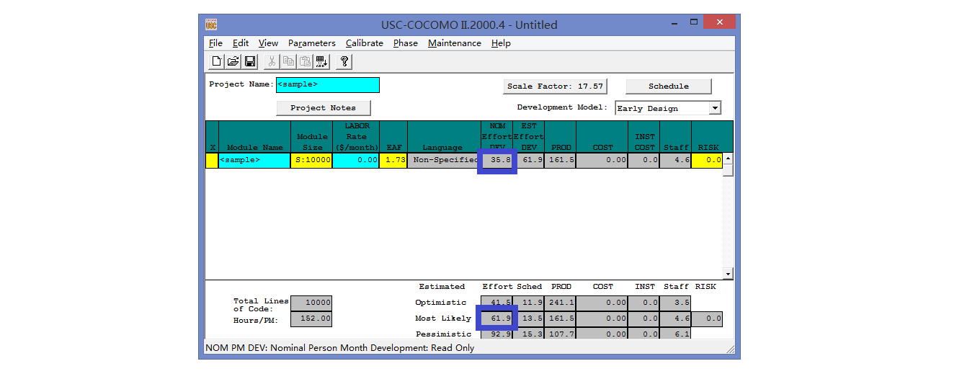This screenshot has width=980, height=392.
Task: Click the 0.00 labor rate cell
Action: tap(356, 161)
